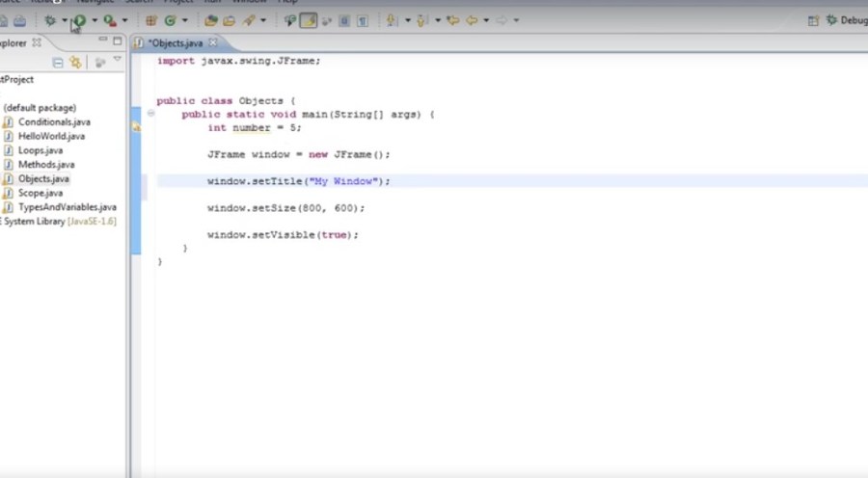
Task: Open the explorer View Menu triangle
Action: click(x=118, y=61)
